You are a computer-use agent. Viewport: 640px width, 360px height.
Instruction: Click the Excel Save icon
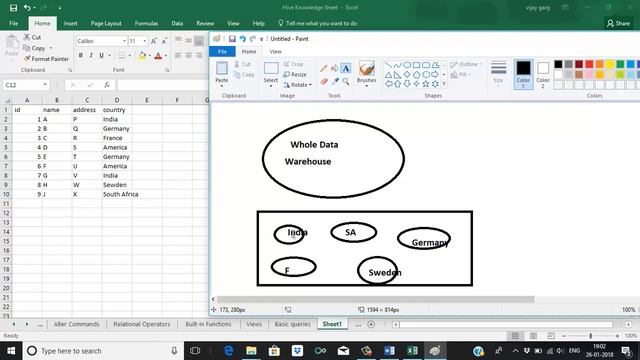tap(13, 7)
